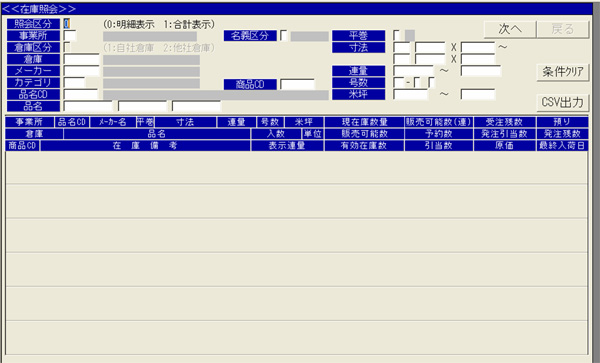Click the 連量 lower-bound input field

(413, 71)
